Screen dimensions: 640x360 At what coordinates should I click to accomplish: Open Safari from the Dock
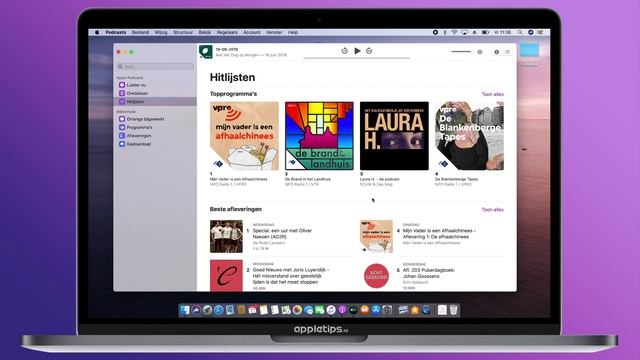[219, 310]
